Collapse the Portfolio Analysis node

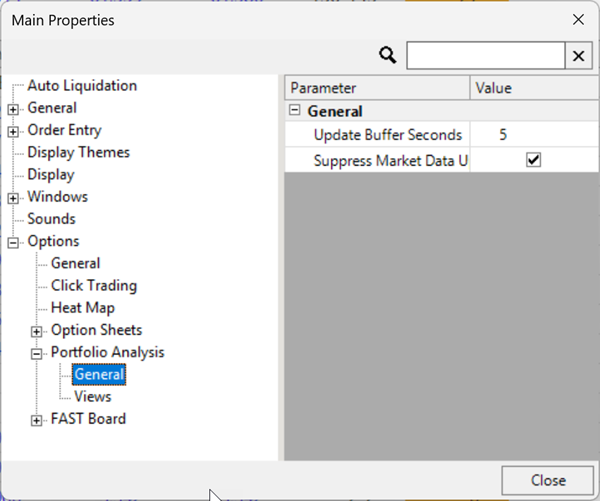click(x=37, y=353)
